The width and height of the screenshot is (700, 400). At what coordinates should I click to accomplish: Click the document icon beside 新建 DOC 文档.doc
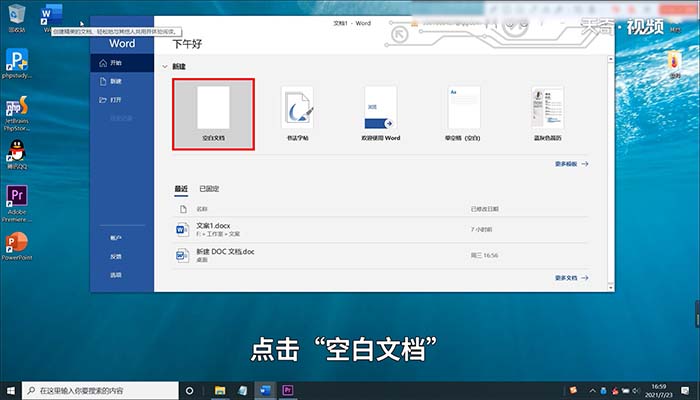coord(182,255)
